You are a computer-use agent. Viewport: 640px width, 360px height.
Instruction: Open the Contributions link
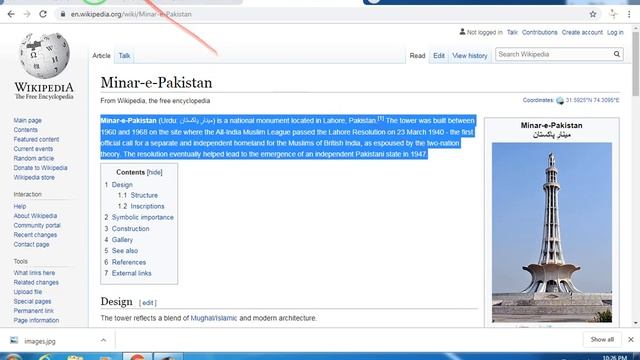tap(540, 32)
